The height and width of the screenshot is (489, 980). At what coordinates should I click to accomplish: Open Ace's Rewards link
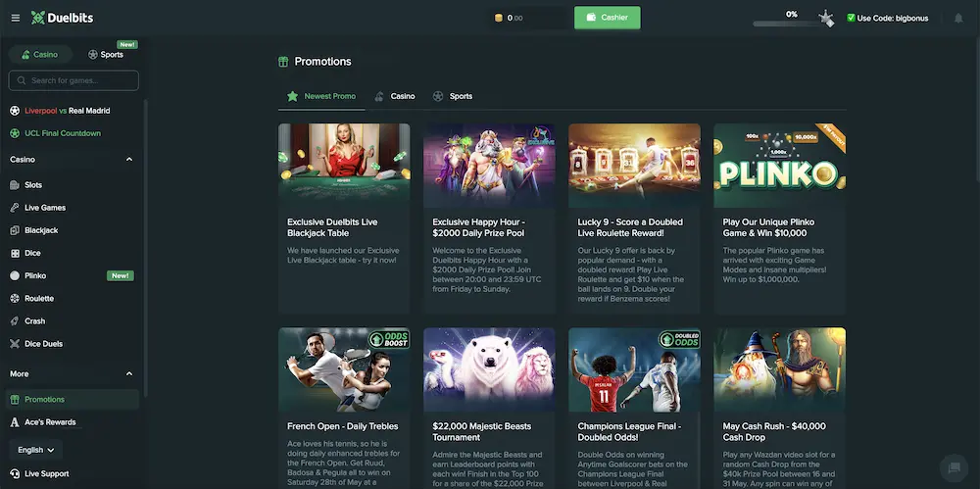(50, 422)
